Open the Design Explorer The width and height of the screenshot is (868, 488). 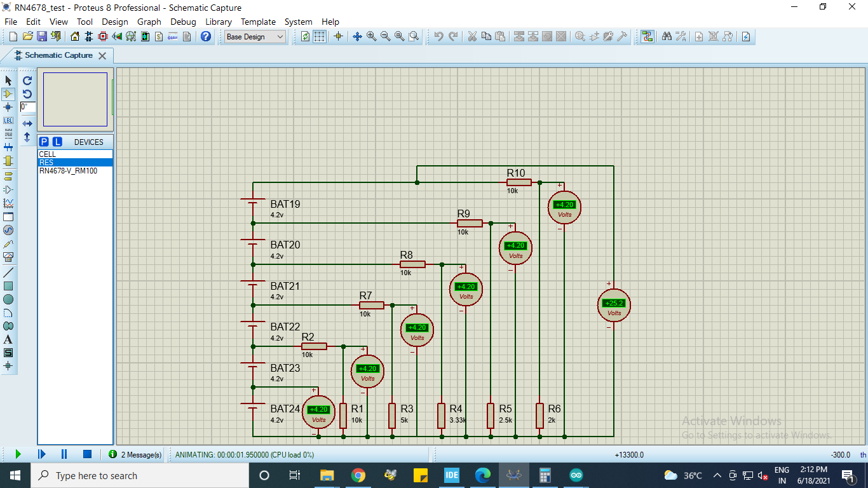(x=130, y=36)
